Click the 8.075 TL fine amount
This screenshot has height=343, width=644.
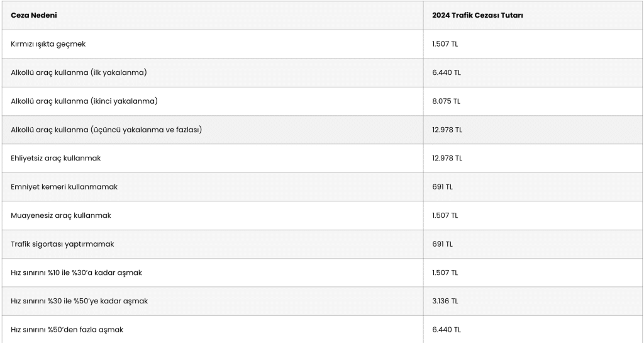447,101
